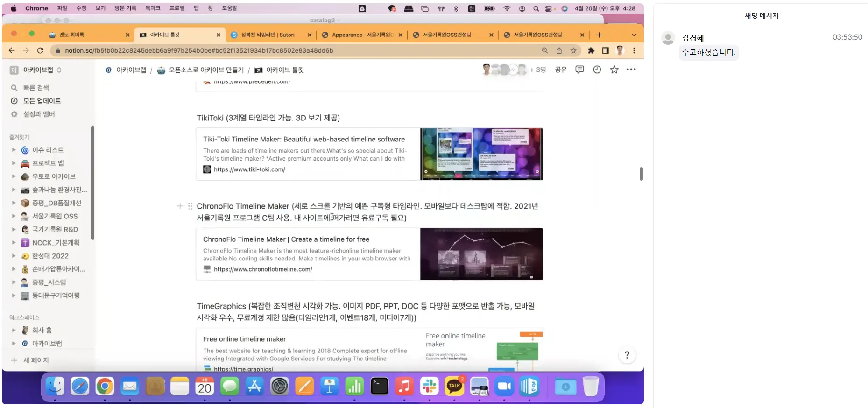Open KakaoTalk from the Dock
868x408 pixels.
tap(454, 386)
